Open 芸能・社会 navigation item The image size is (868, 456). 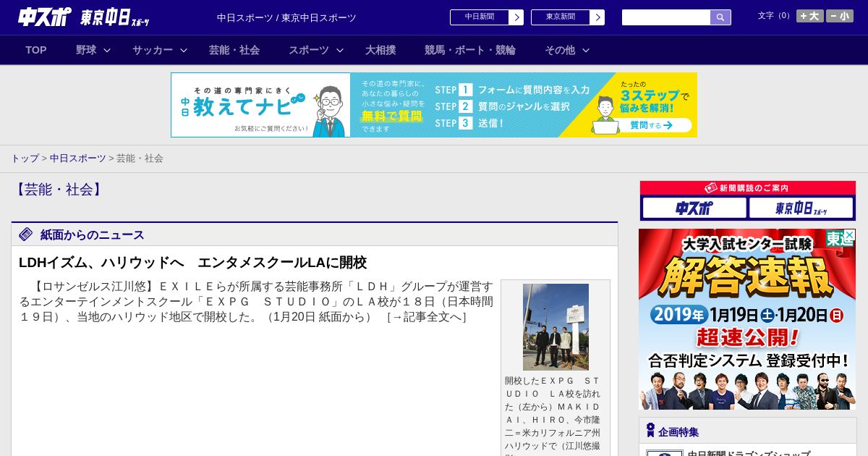pos(234,50)
